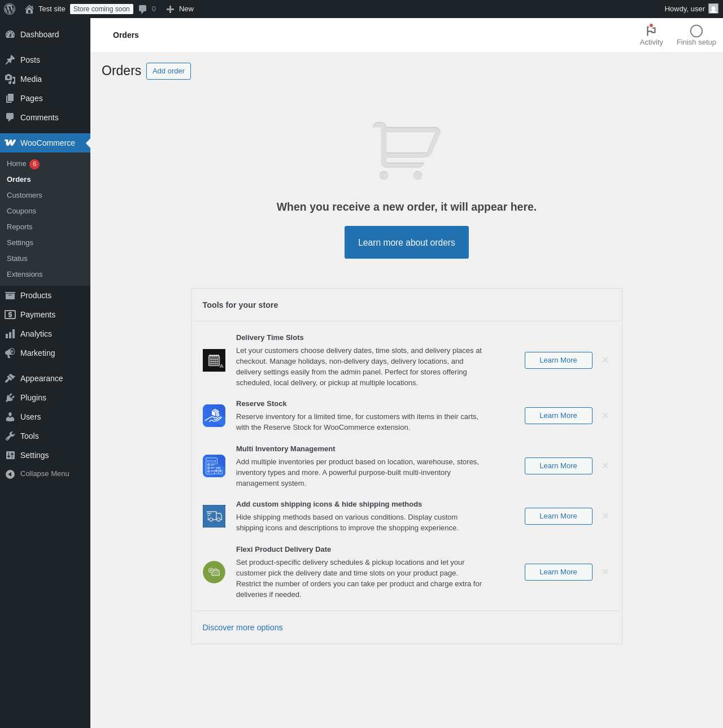Viewport: 723px width, 728px height.
Task: Click the Howdy, user account text
Action: coord(685,9)
